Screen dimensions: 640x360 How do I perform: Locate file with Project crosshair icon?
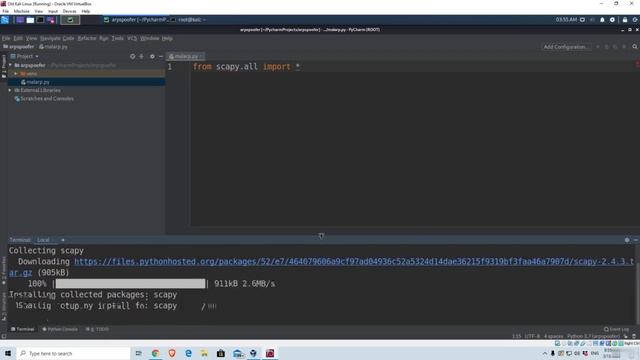132,56
